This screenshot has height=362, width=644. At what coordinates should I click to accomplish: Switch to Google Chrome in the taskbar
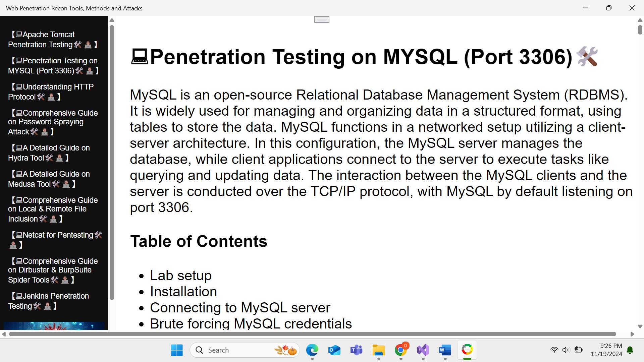point(401,350)
